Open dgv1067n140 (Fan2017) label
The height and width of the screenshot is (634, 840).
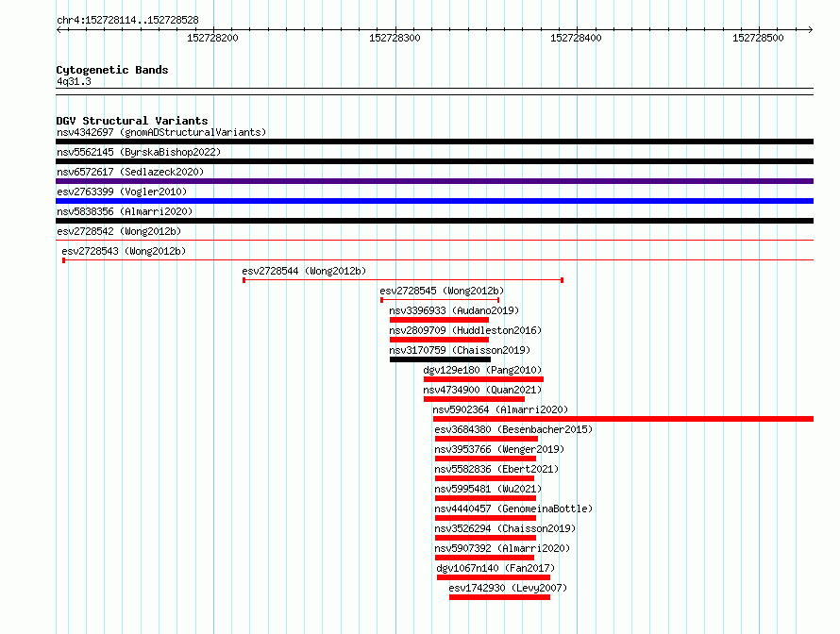click(496, 568)
